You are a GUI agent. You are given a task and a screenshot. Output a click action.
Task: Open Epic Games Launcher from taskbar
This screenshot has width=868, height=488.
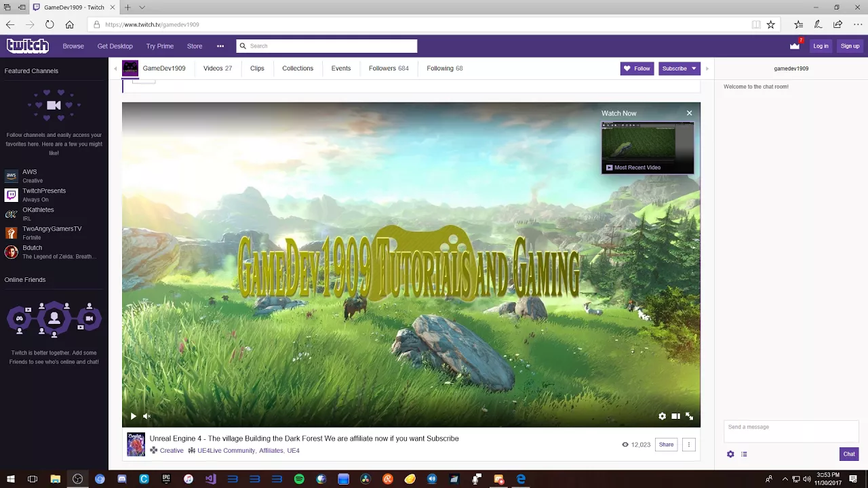point(166,479)
